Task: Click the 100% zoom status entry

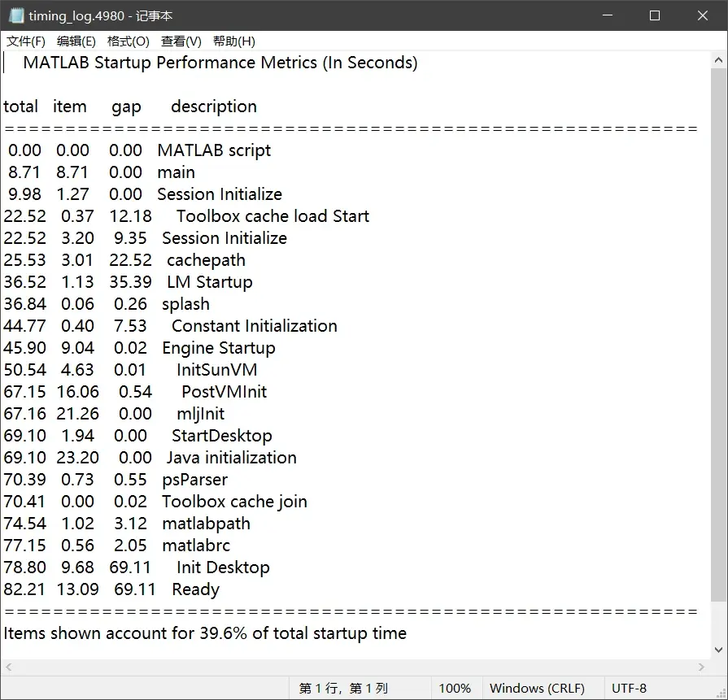Action: tap(455, 689)
